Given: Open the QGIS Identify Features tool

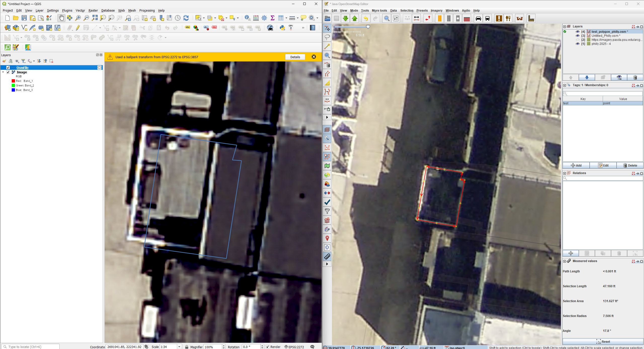Looking at the screenshot, I should coord(247,18).
